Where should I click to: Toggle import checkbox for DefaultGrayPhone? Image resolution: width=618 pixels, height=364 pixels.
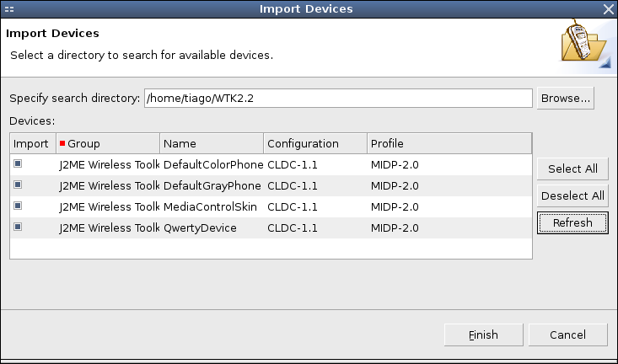click(18, 185)
